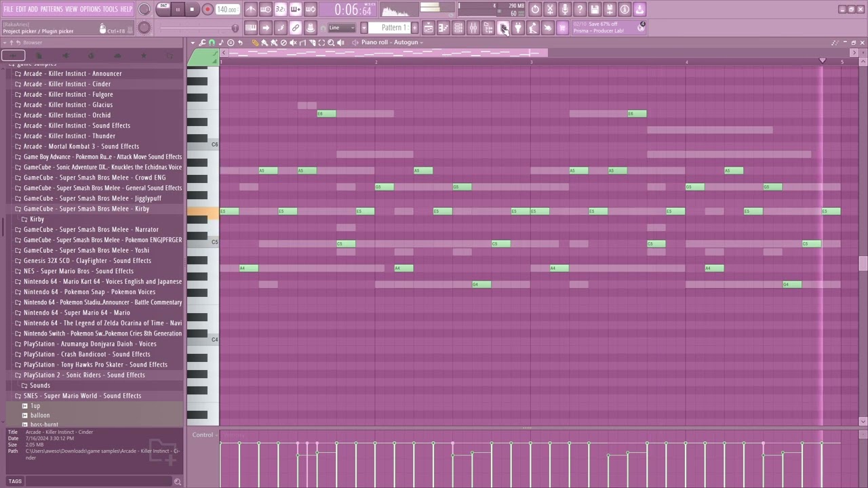Toggle the metronome icon
The image size is (868, 488).
251,9
